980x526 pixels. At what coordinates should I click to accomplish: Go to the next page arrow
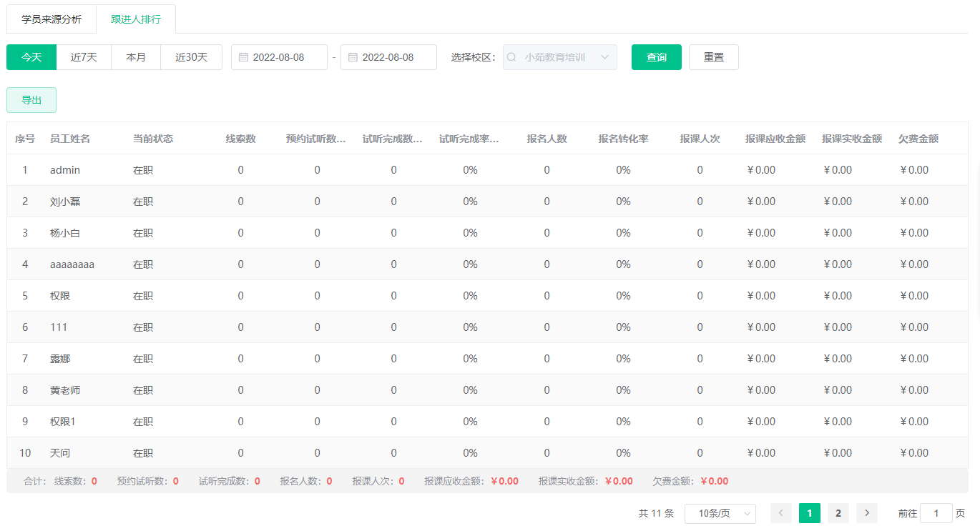[866, 513]
